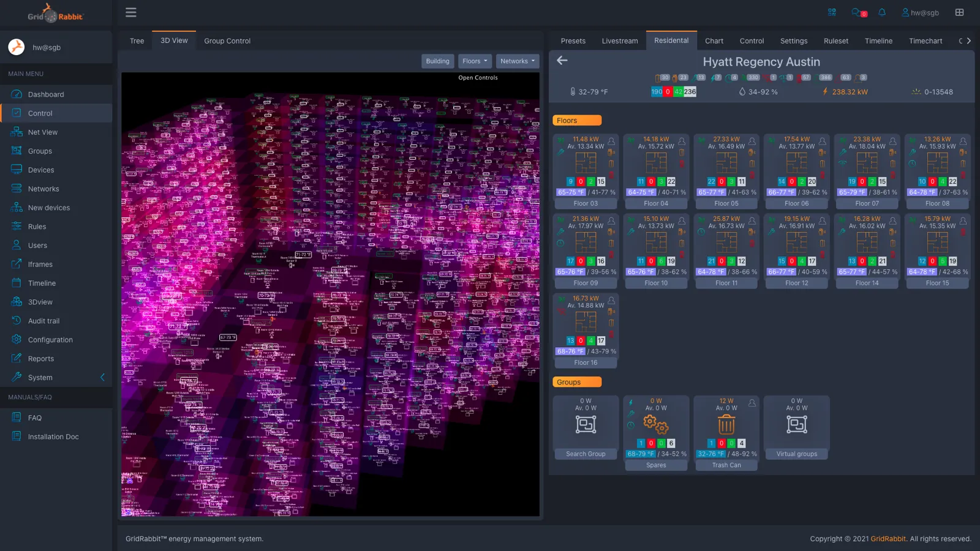This screenshot has width=980, height=551.
Task: Follow the GridRabbit copyright link
Action: 888,539
